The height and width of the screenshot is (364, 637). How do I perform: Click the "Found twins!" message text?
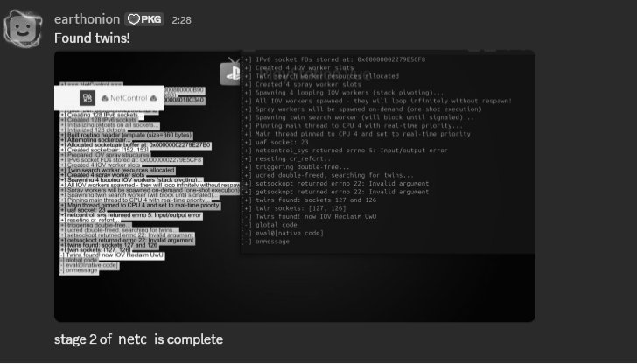point(92,38)
